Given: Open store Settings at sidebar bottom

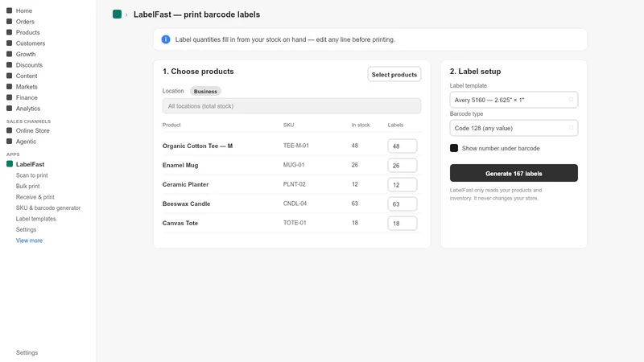Looking at the screenshot, I should pos(27,352).
